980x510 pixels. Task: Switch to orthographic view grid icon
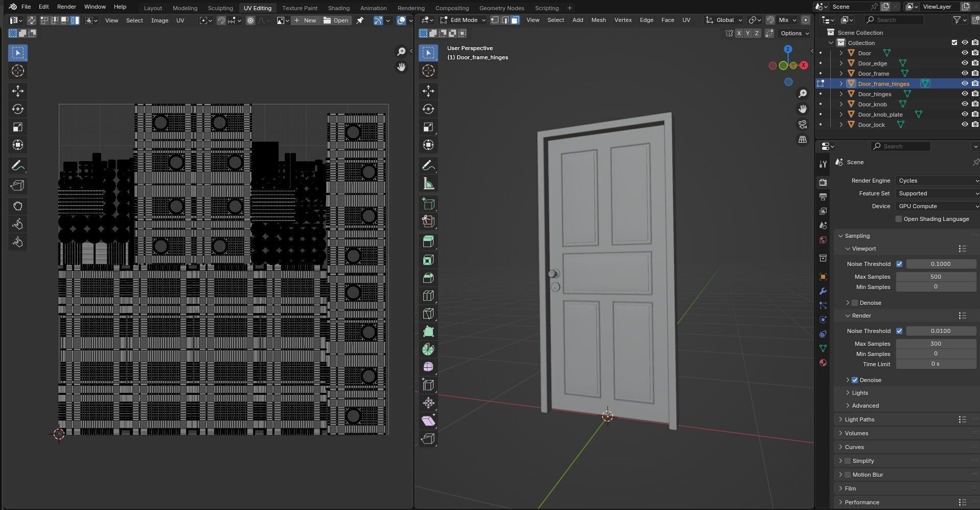(x=803, y=139)
